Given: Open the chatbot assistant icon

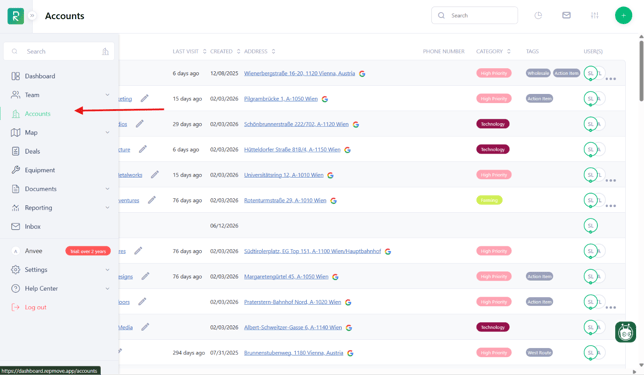Looking at the screenshot, I should pos(626,332).
